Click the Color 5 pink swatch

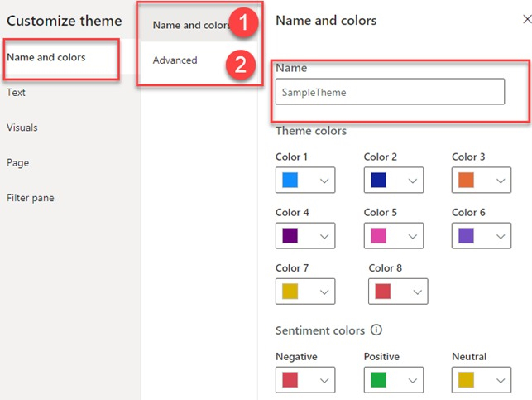coord(378,236)
